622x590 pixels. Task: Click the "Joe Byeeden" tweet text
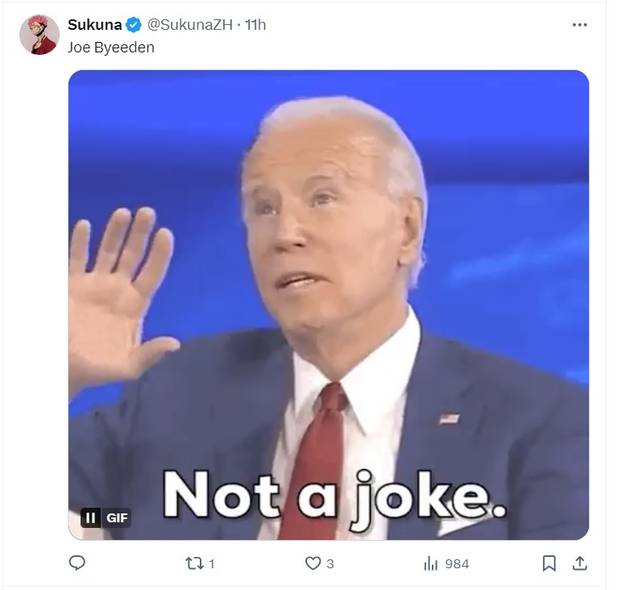point(111,47)
